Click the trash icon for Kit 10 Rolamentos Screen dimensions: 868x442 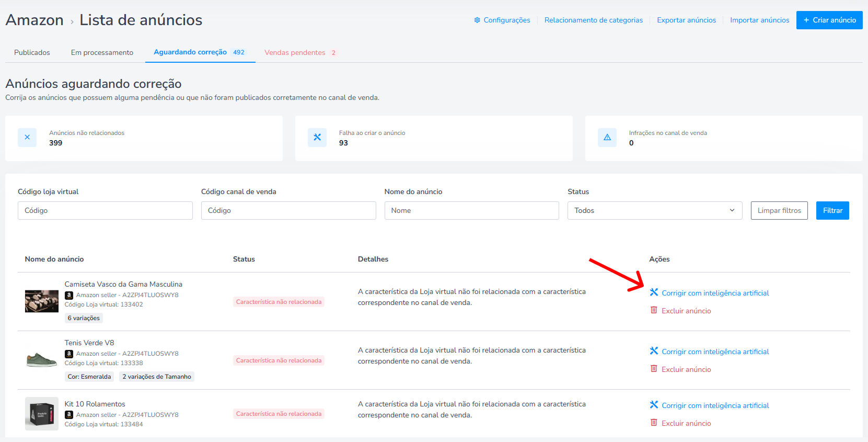coord(654,423)
